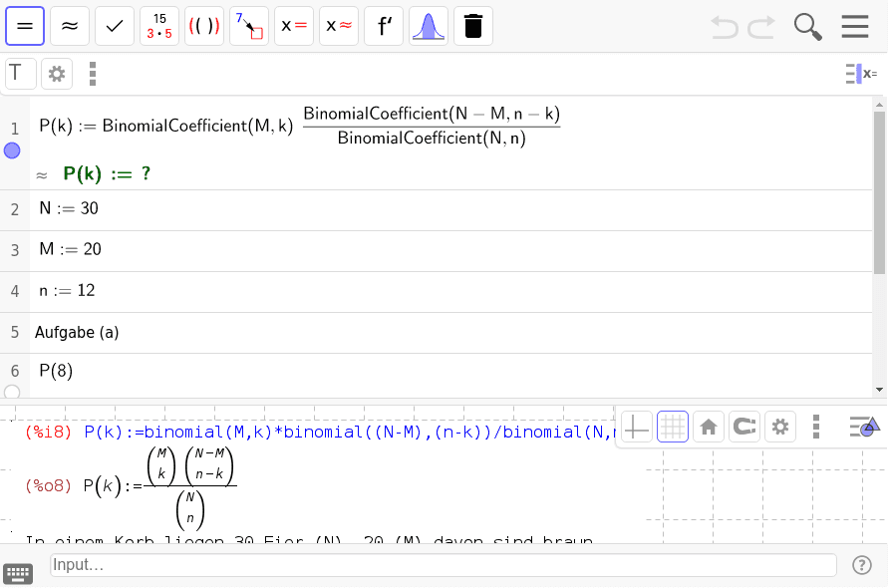
Task: Open the main hamburger menu
Action: tap(855, 26)
